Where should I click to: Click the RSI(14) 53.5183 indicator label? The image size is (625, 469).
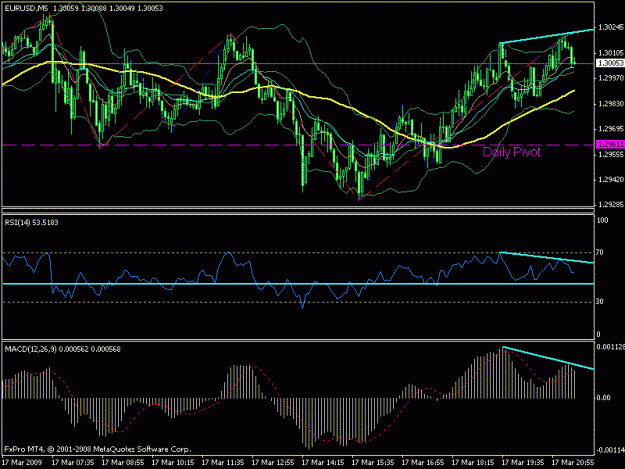click(31, 222)
